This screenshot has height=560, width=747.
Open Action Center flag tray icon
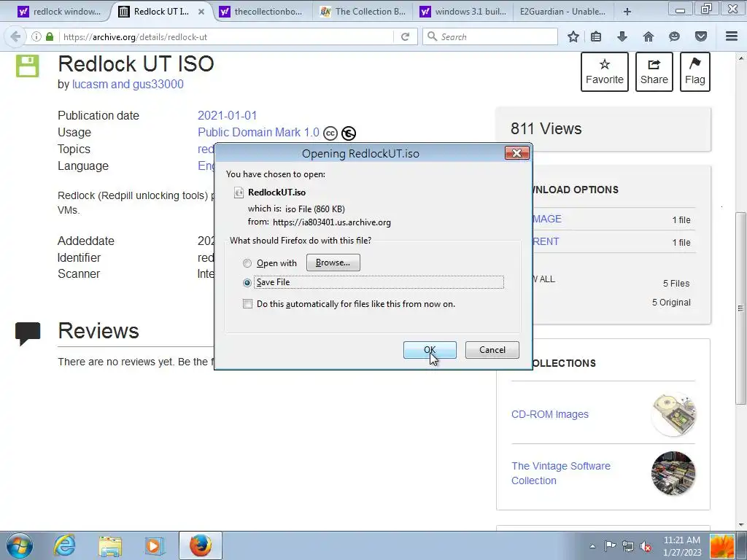[610, 546]
